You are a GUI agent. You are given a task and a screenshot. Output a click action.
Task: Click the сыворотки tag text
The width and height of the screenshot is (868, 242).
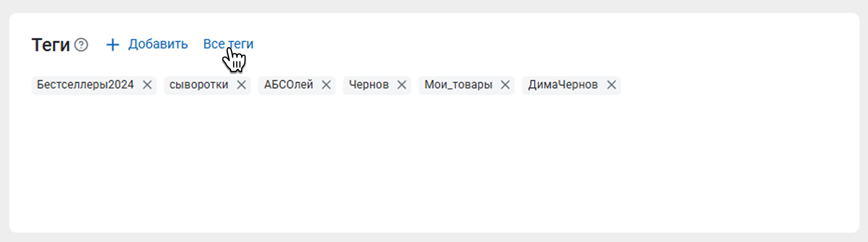[x=199, y=85]
